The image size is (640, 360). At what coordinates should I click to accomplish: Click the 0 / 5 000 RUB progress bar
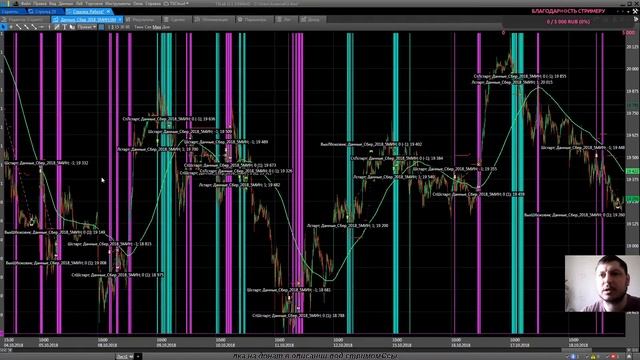tap(569, 22)
